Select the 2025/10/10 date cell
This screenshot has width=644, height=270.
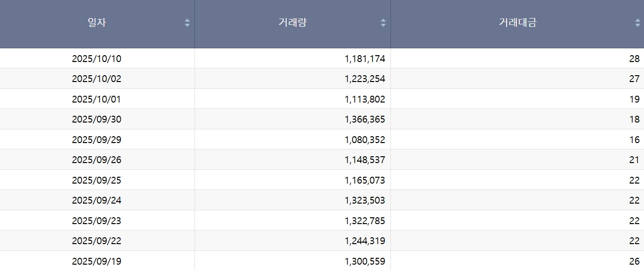pyautogui.click(x=97, y=59)
